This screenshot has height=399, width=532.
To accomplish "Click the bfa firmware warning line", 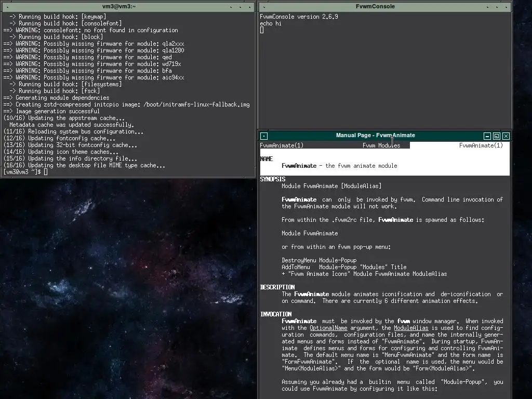I will coord(87,71).
